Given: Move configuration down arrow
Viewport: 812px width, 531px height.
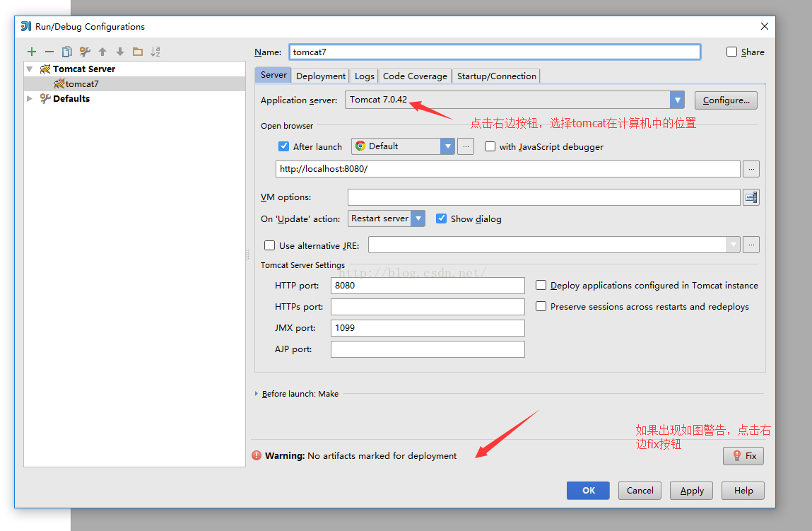Looking at the screenshot, I should pos(120,52).
